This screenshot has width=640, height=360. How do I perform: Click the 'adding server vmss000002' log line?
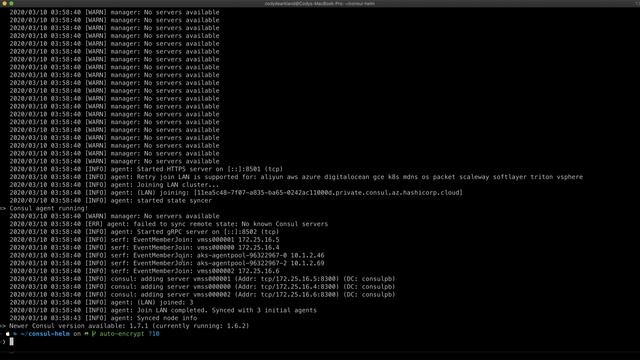tap(202, 295)
